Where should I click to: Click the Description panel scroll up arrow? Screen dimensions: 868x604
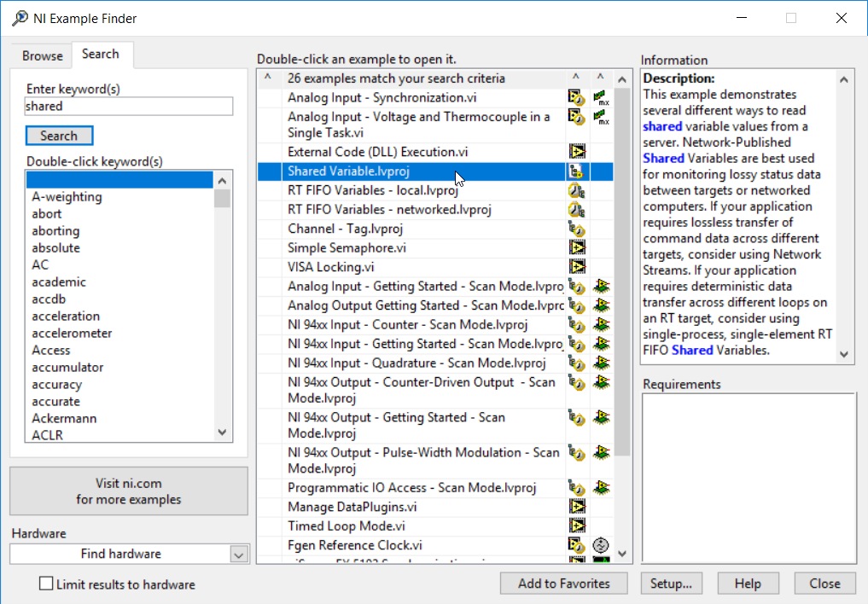[x=843, y=79]
